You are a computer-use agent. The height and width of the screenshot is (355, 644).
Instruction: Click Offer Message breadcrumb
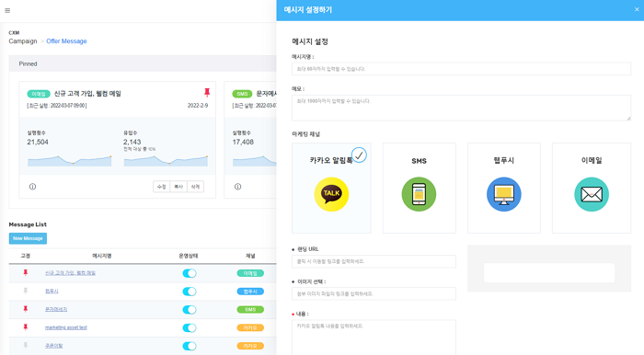coord(66,41)
